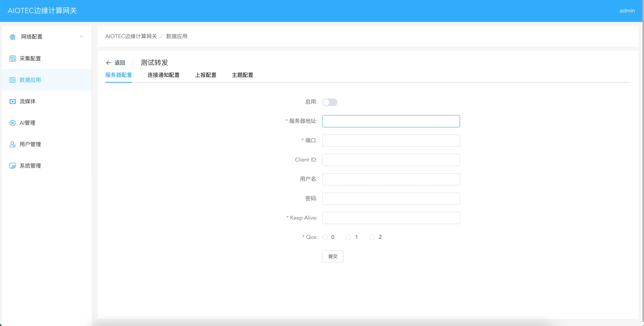Click the 数据应用 sidebar icon
The width and height of the screenshot is (644, 326).
point(12,80)
